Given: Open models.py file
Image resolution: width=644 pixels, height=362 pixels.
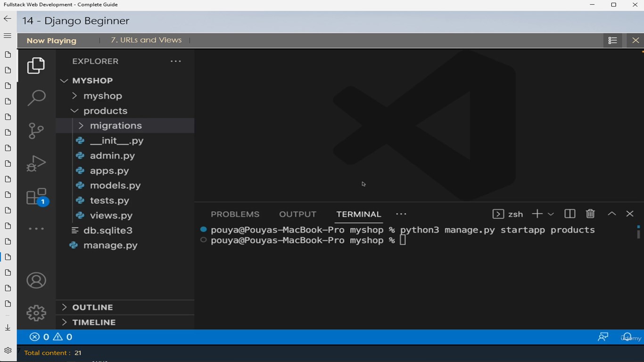Looking at the screenshot, I should pos(115,185).
